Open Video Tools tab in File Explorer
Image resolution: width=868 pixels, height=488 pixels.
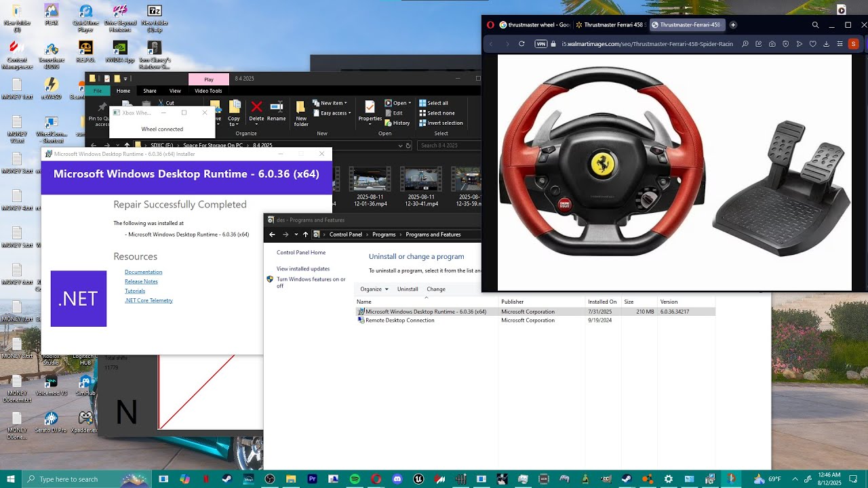click(x=208, y=91)
